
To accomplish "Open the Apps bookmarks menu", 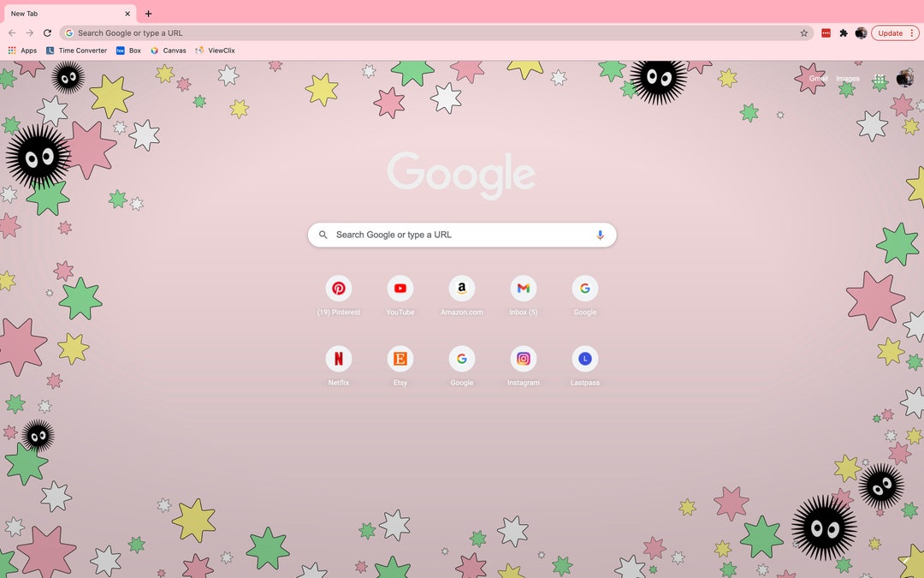I will (28, 50).
